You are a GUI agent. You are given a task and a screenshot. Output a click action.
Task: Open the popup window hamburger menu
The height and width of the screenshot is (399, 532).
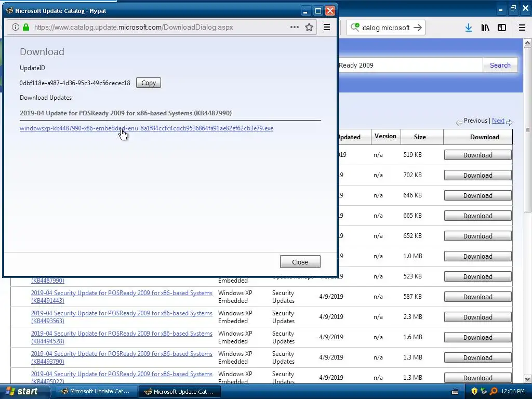pos(327,27)
